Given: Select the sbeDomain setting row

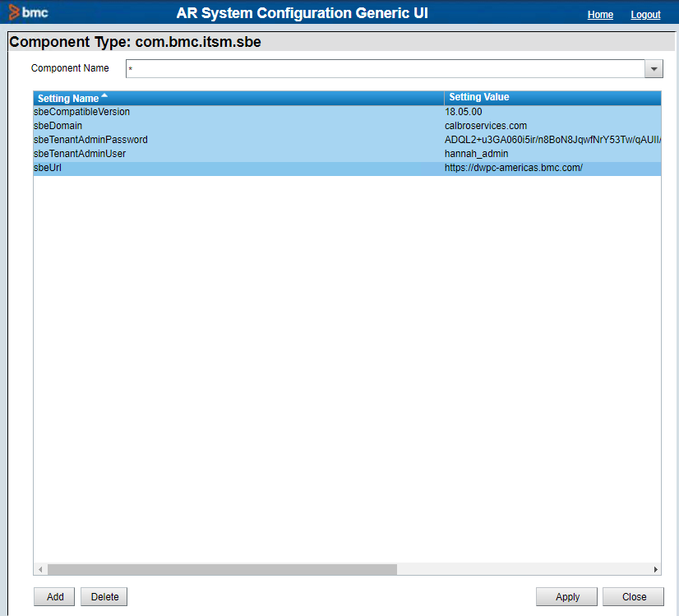Looking at the screenshot, I should click(x=58, y=126).
